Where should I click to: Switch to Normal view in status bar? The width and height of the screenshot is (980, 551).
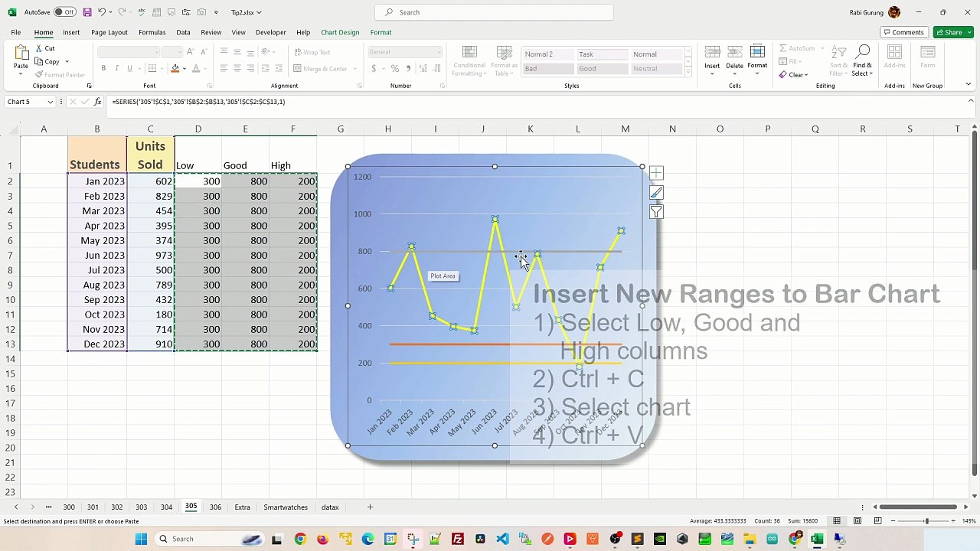[x=837, y=521]
